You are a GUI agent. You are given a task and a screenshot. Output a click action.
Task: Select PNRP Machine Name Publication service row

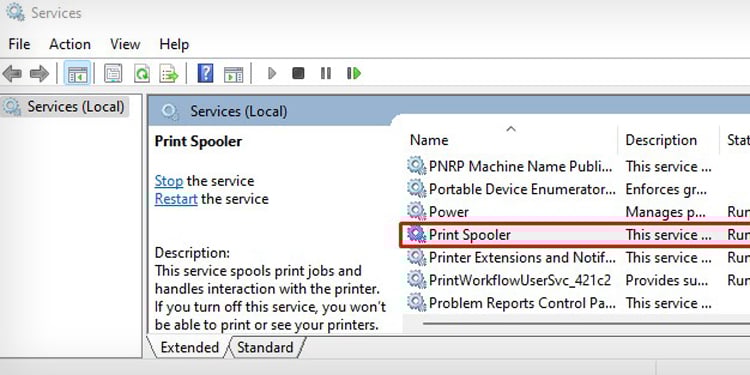point(577,166)
